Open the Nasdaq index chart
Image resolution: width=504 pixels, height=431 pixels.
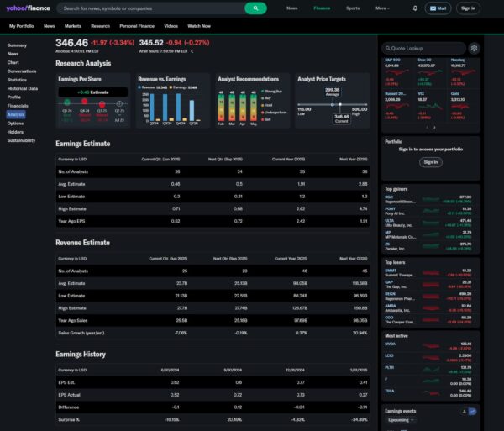point(463,72)
